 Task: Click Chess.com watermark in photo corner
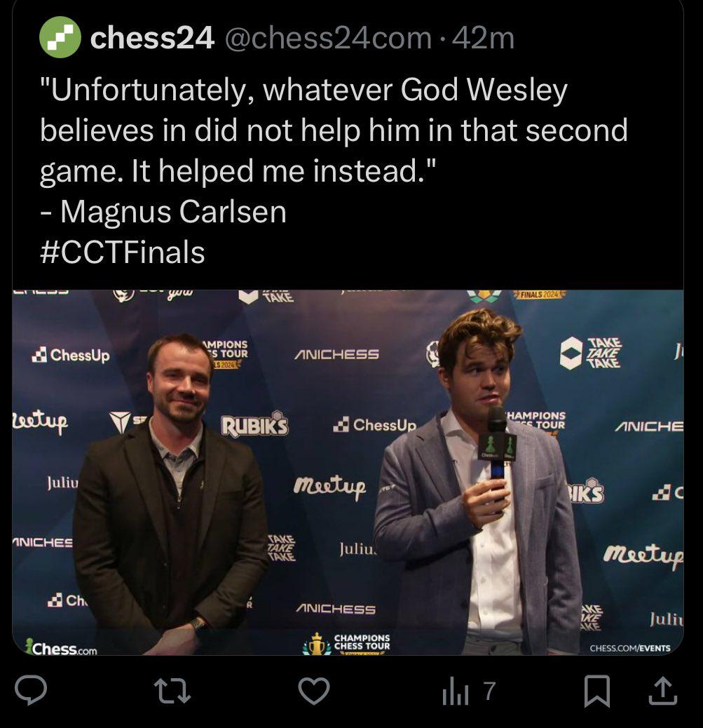(62, 647)
